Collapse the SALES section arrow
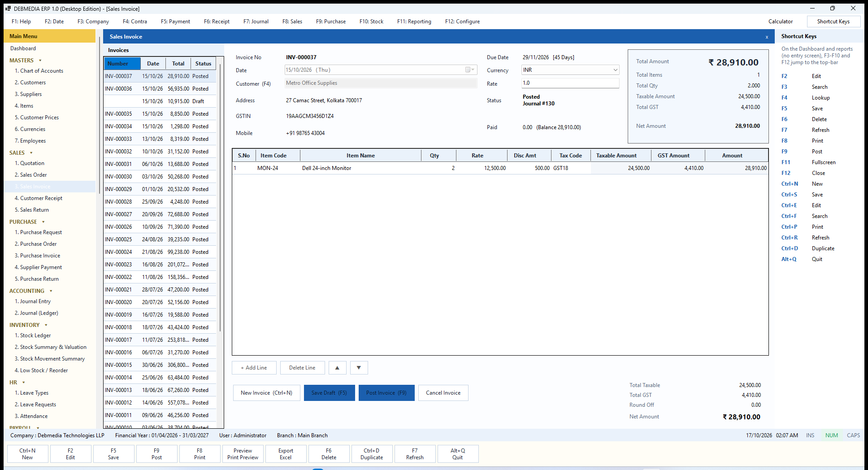868x470 pixels. pos(31,153)
